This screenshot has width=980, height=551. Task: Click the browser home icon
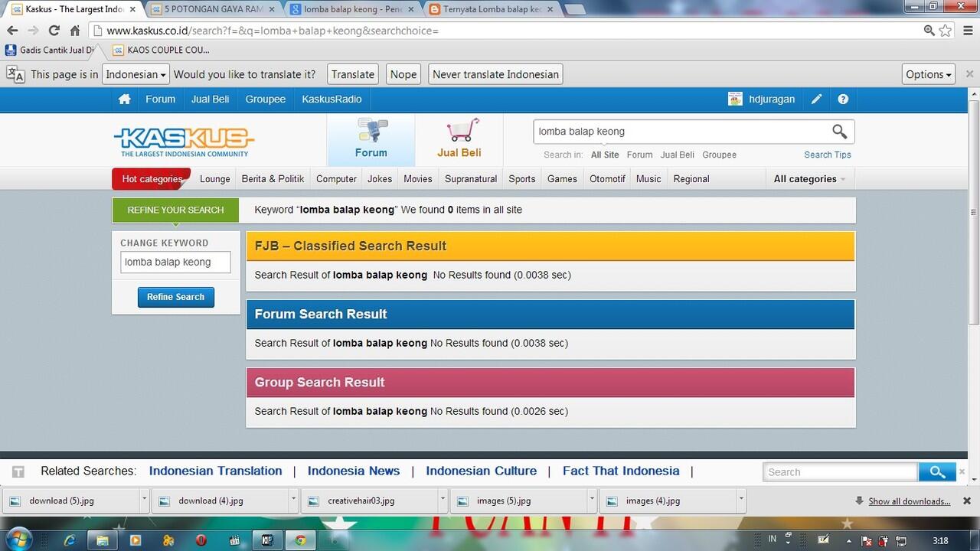click(74, 31)
